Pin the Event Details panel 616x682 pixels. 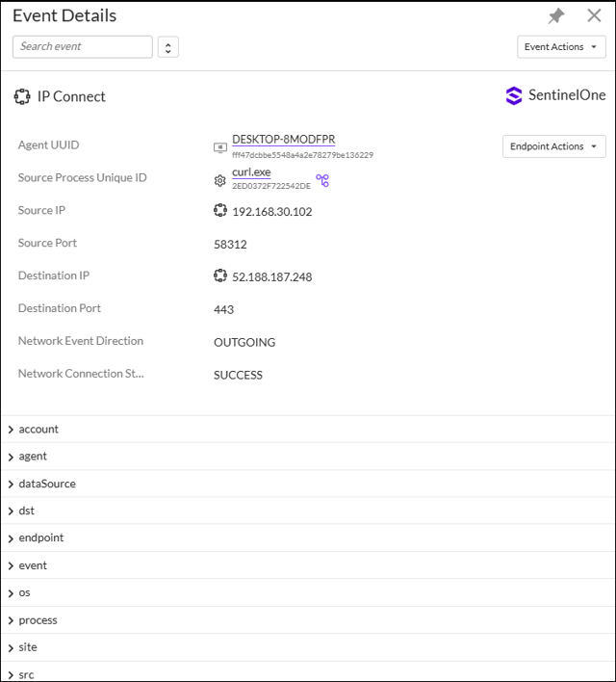[x=556, y=16]
